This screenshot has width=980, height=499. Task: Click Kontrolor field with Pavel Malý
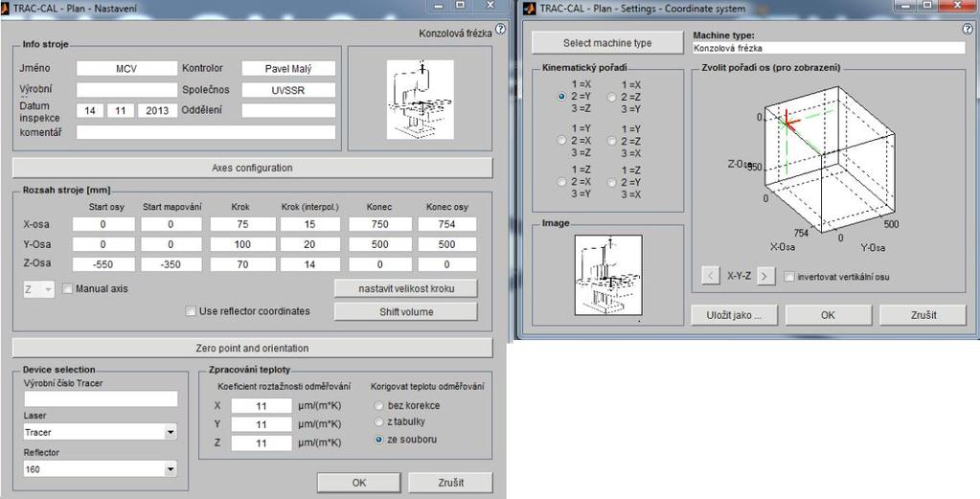tap(288, 69)
